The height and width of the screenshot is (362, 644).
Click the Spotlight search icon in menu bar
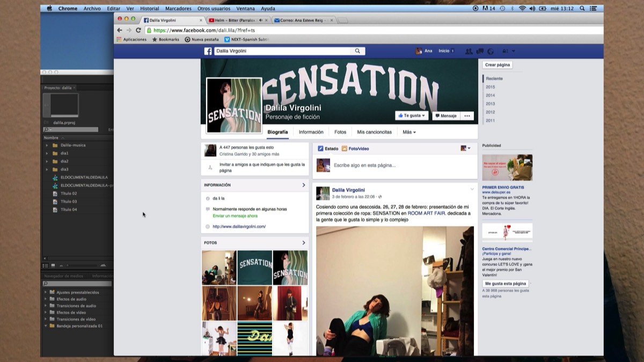582,9
